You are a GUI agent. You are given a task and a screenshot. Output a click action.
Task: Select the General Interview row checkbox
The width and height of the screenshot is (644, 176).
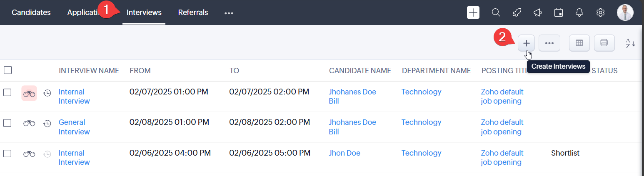click(7, 123)
